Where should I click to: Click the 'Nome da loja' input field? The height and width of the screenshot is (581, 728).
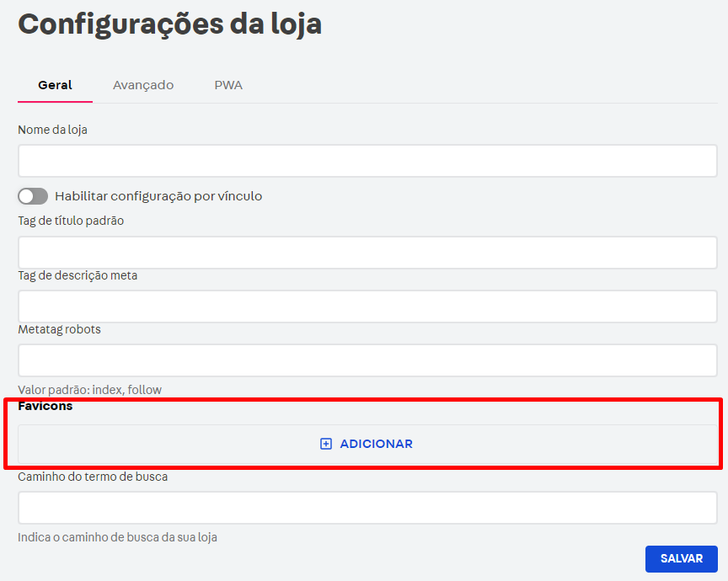367,161
